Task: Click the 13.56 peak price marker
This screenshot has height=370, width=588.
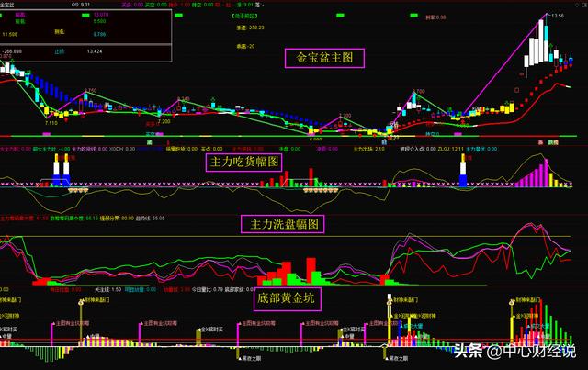Action: tap(556, 16)
